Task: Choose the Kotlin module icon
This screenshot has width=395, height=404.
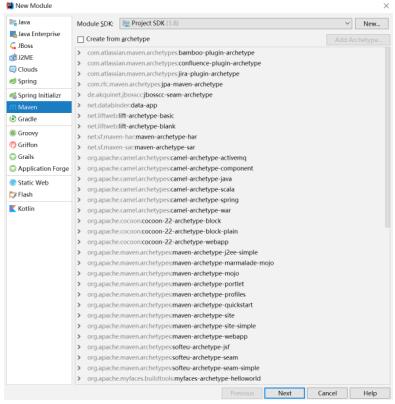Action: (x=13, y=209)
